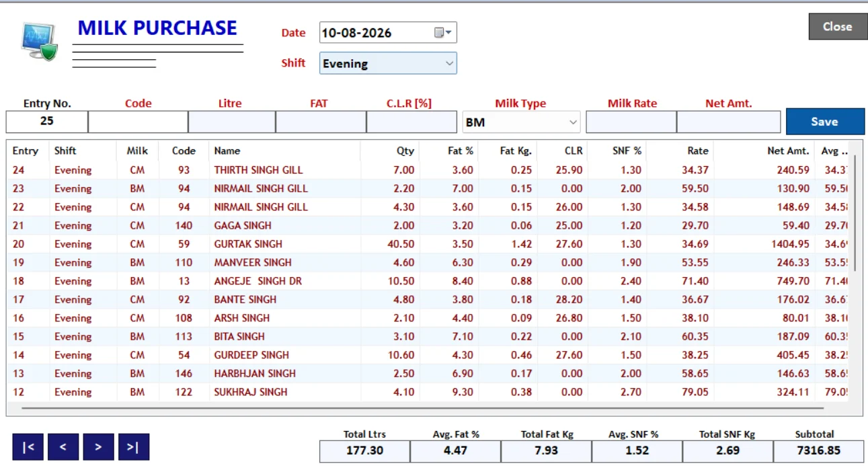Click the vertical scrollbar of the table
This screenshot has width=868, height=470.
pos(855,212)
